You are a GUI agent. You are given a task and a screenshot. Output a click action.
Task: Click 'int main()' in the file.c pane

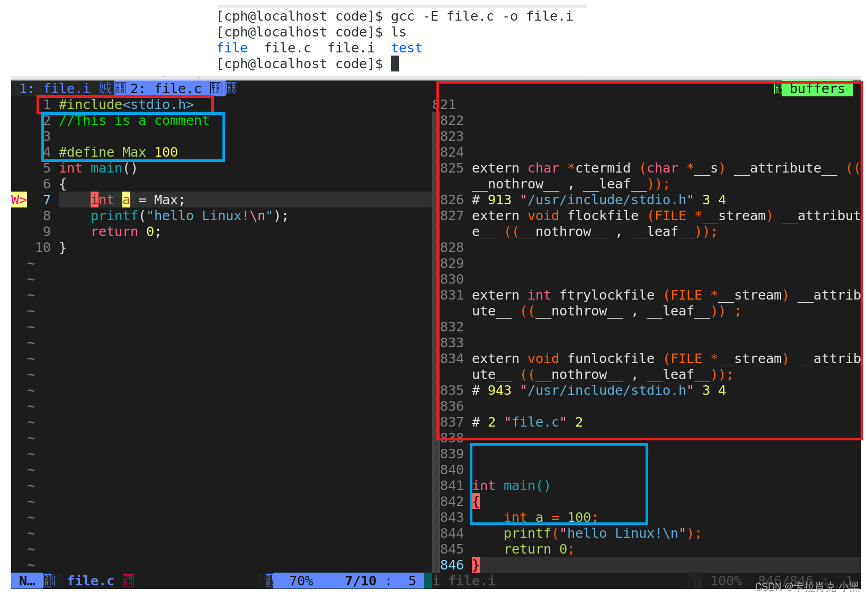pos(98,168)
